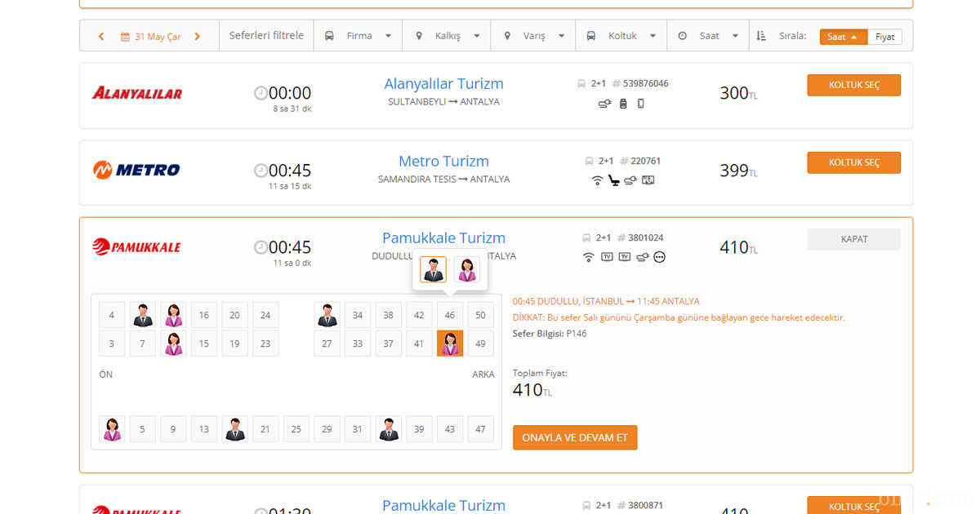Click the Wi-Fi icon on Metro trip

tap(597, 180)
